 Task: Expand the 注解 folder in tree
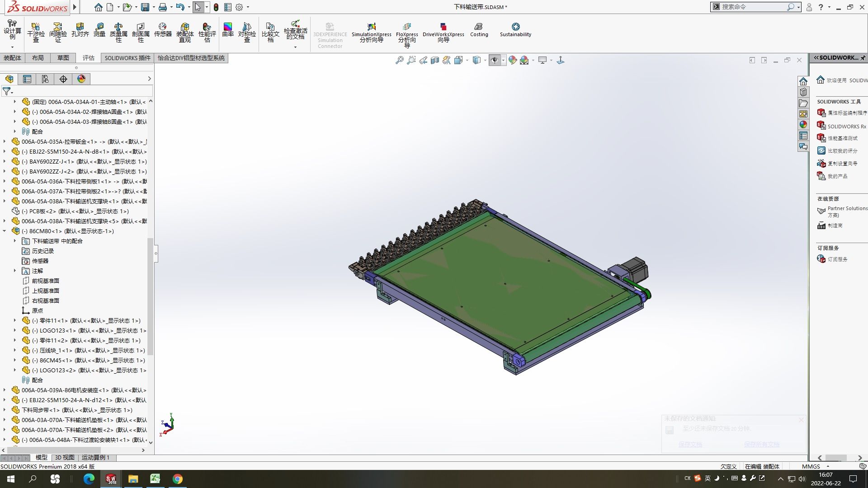pos(15,271)
